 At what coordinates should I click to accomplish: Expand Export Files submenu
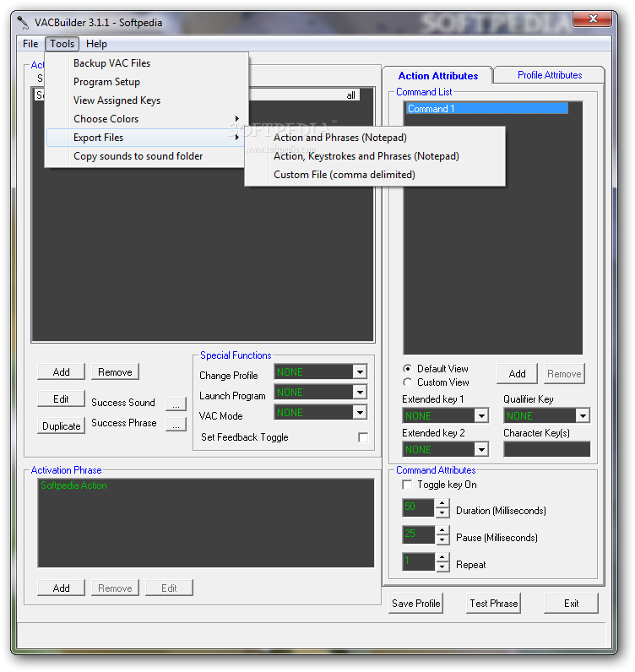146,138
